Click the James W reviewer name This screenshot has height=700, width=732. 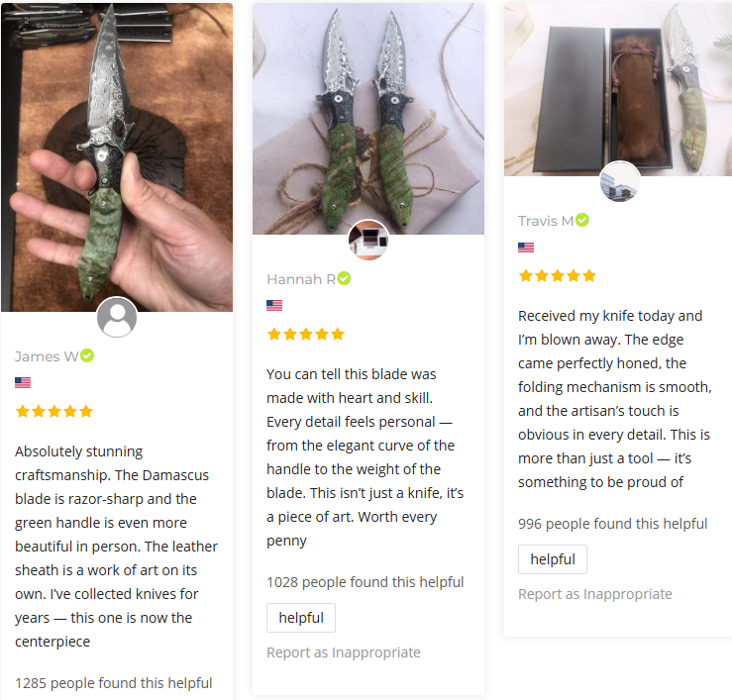(47, 356)
